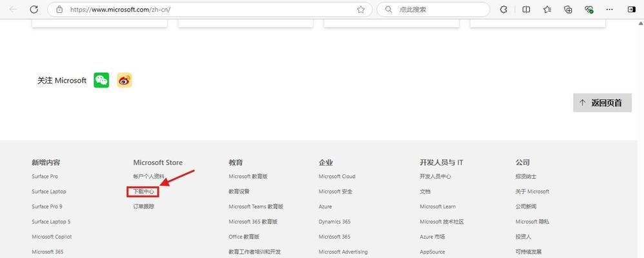Open the AppSource link
Image resolution: width=644 pixels, height=258 pixels.
[x=432, y=252]
